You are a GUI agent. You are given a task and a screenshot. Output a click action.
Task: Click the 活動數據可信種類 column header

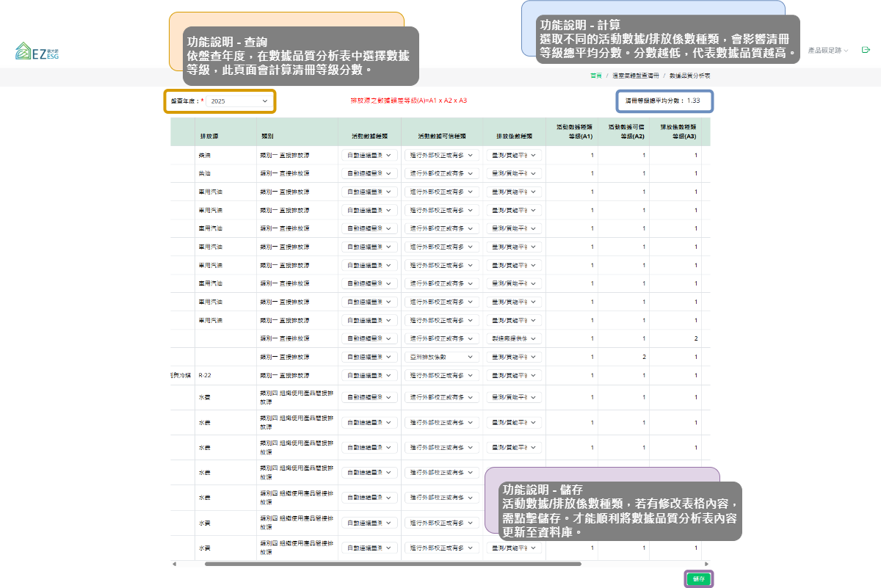(x=441, y=136)
